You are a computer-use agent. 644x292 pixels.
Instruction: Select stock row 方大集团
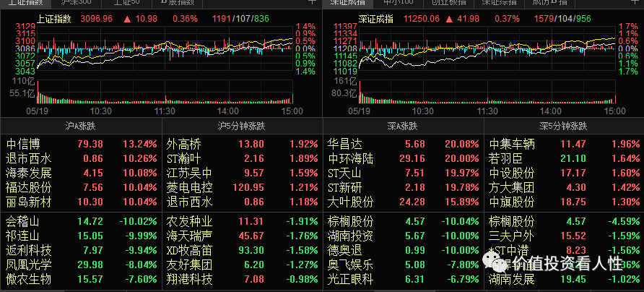tap(564, 187)
